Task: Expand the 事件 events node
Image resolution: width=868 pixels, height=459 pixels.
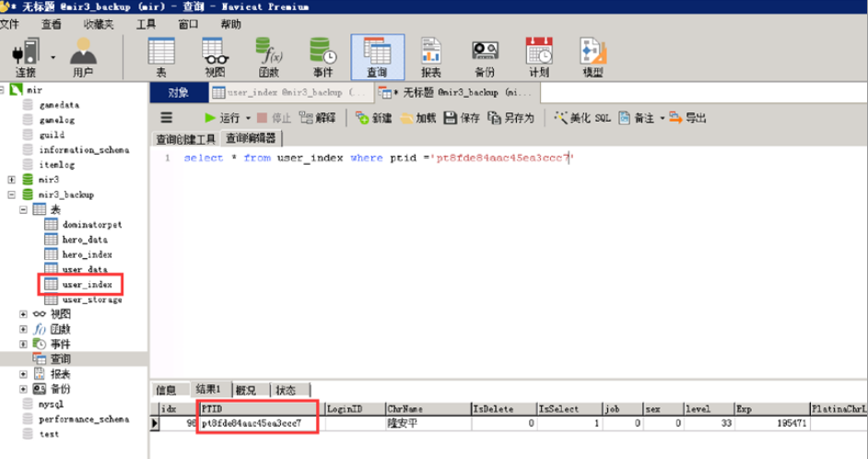Action: 23,344
